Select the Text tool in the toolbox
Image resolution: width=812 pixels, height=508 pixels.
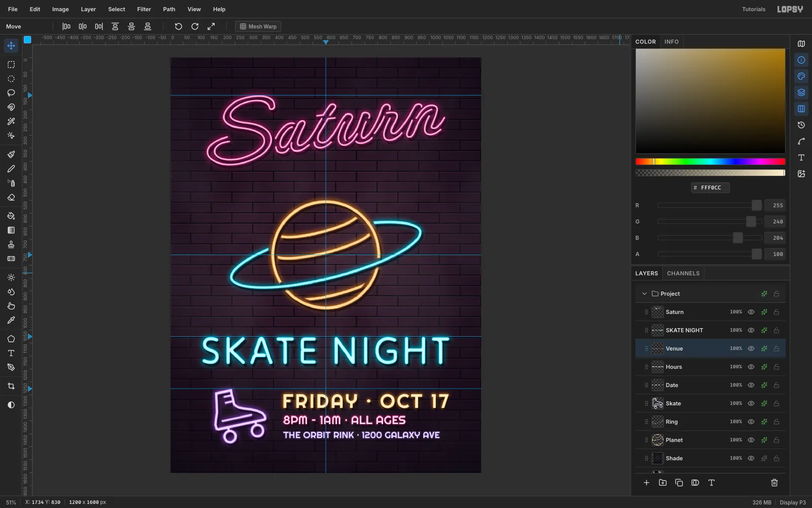pos(11,353)
